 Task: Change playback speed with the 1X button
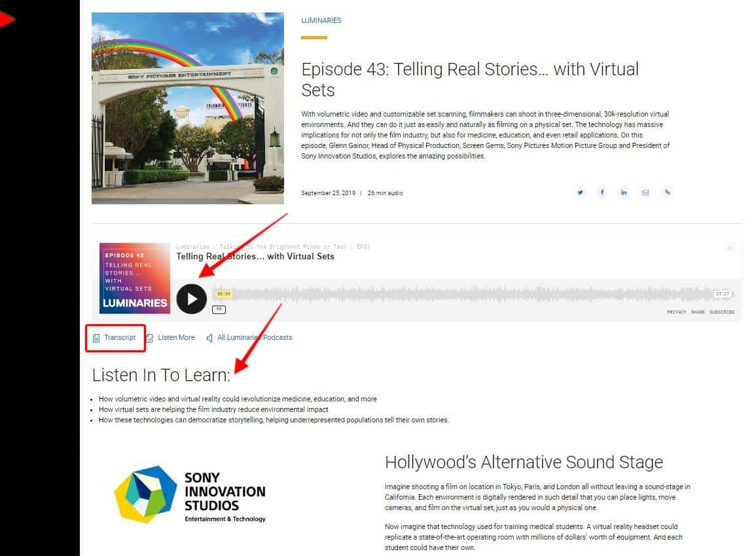219,309
